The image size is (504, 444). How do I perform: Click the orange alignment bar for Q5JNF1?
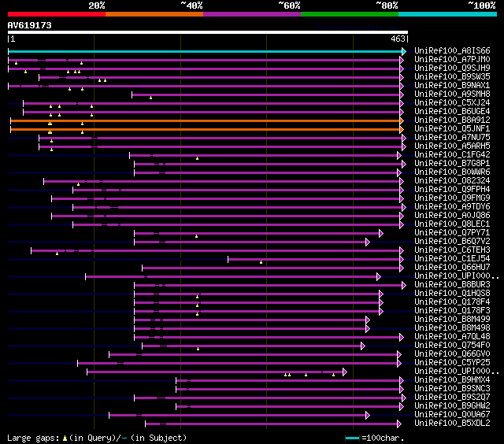coord(206,129)
